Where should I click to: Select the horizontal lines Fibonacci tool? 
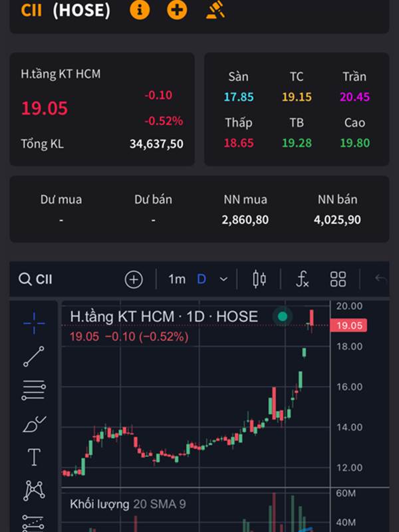34,390
